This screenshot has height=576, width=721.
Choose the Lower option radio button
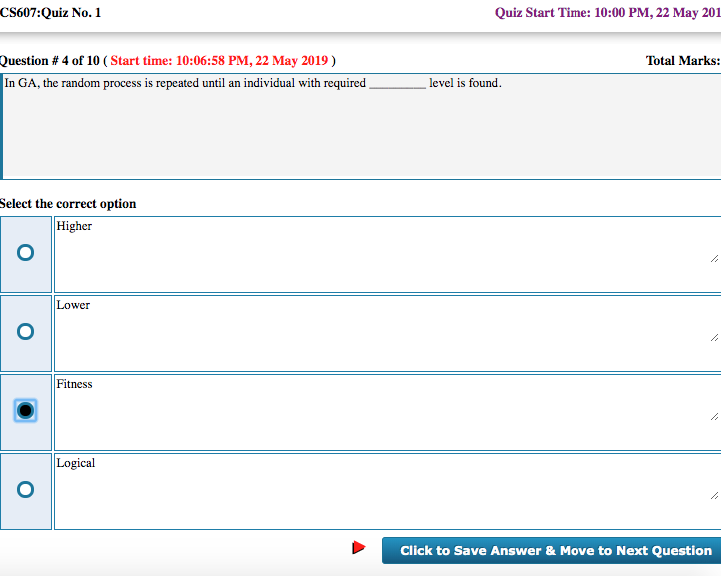tap(26, 332)
